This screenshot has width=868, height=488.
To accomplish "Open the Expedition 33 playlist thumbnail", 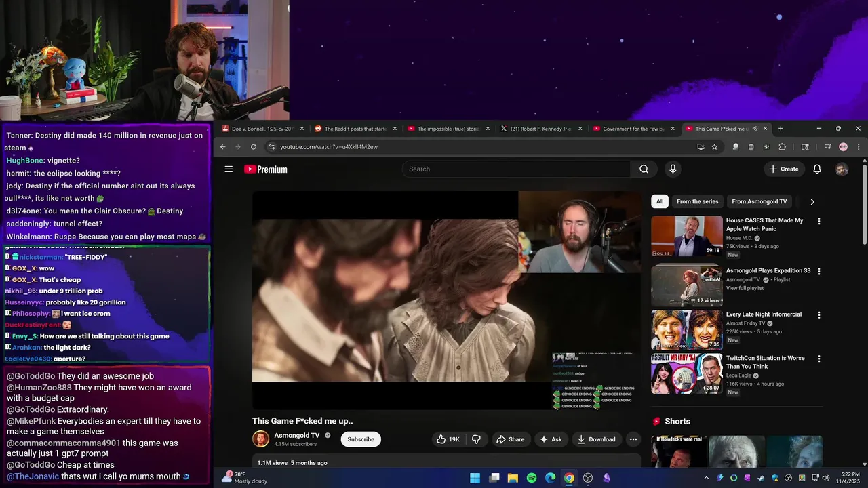I will (x=687, y=286).
